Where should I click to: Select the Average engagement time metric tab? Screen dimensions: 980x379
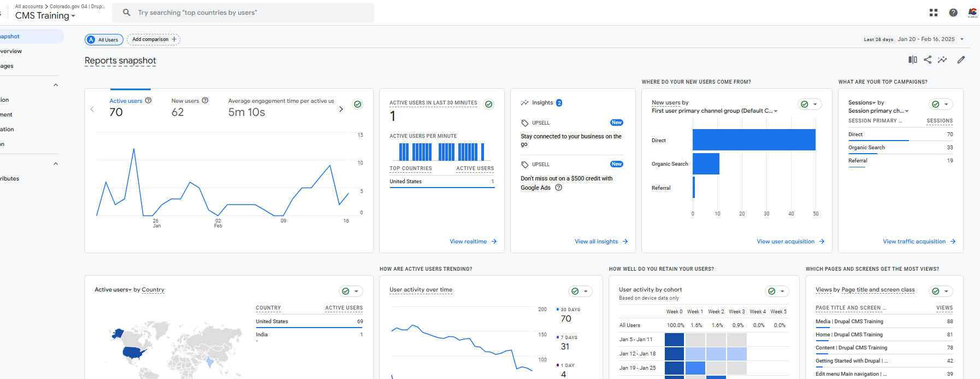tap(281, 107)
